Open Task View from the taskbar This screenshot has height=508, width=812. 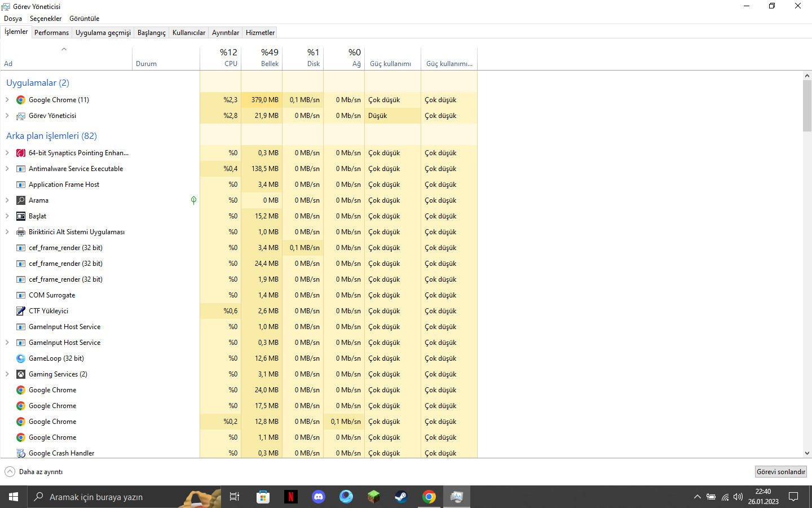[235, 497]
